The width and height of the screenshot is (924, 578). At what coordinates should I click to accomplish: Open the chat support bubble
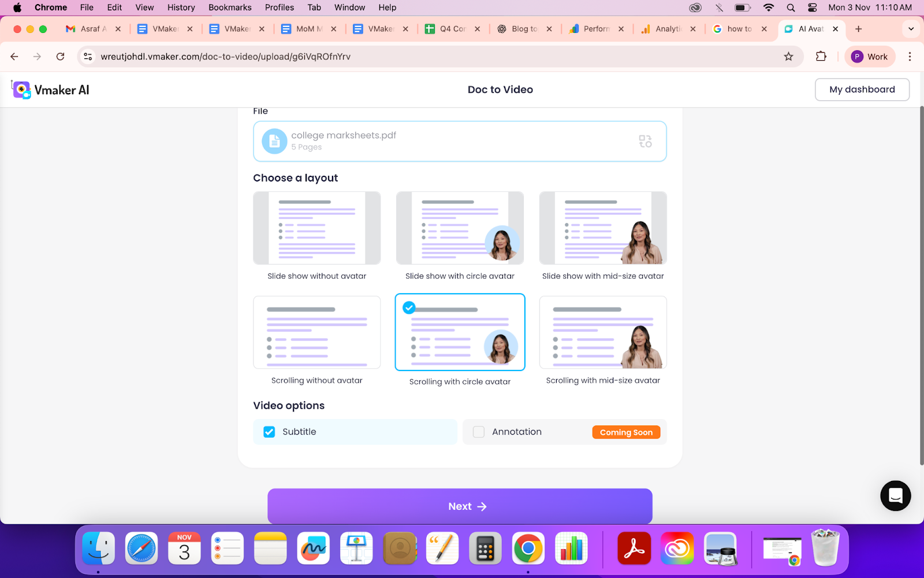coord(895,496)
